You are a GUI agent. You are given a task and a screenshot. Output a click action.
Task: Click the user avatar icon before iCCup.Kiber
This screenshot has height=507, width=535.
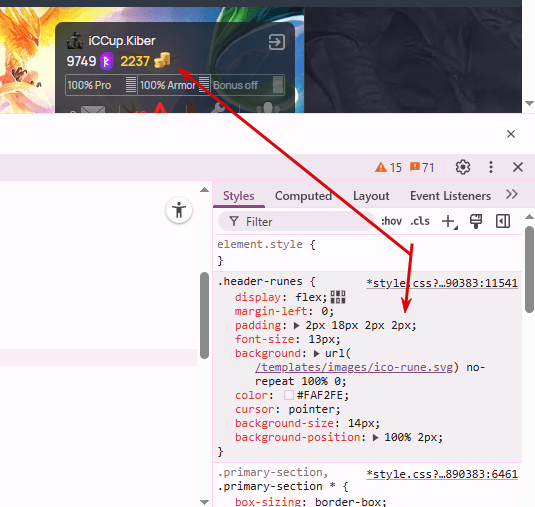(x=74, y=41)
